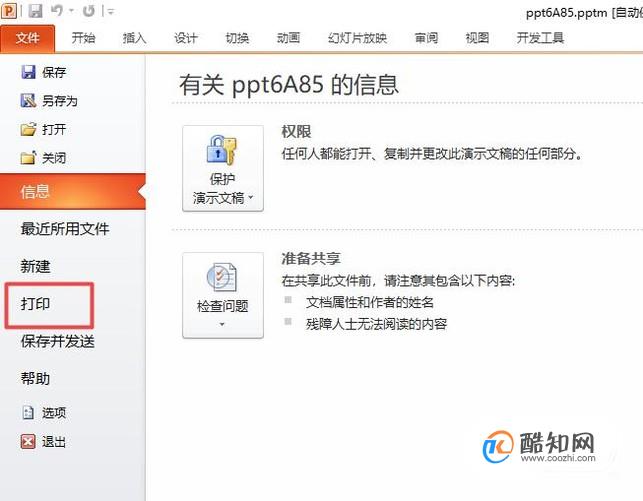Open 帮助 in the sidebar
Viewport: 643px width, 501px height.
point(35,378)
